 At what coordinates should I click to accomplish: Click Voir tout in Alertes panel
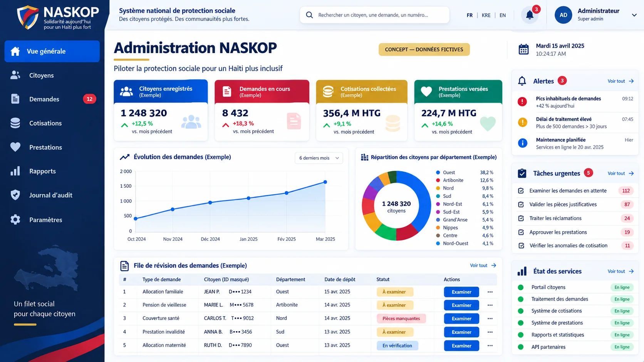point(621,81)
